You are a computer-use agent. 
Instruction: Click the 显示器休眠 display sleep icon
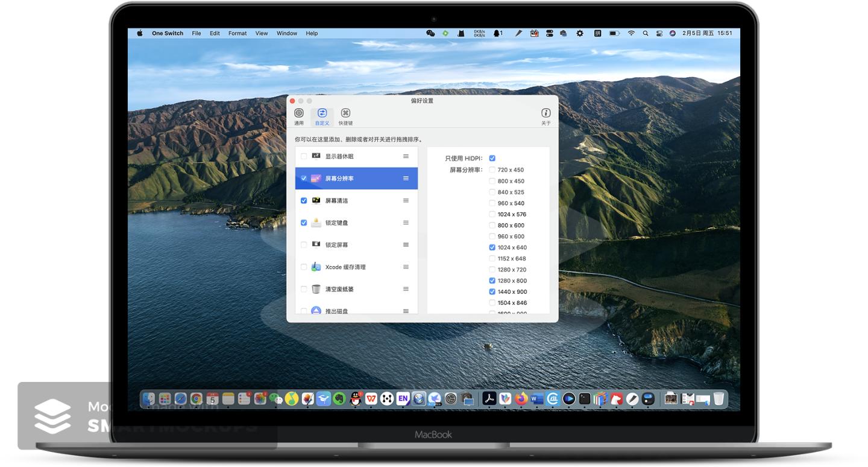(316, 156)
